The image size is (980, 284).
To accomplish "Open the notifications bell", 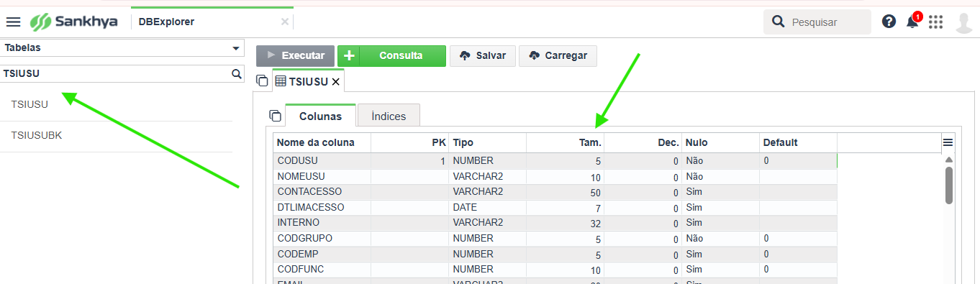I will click(x=912, y=22).
